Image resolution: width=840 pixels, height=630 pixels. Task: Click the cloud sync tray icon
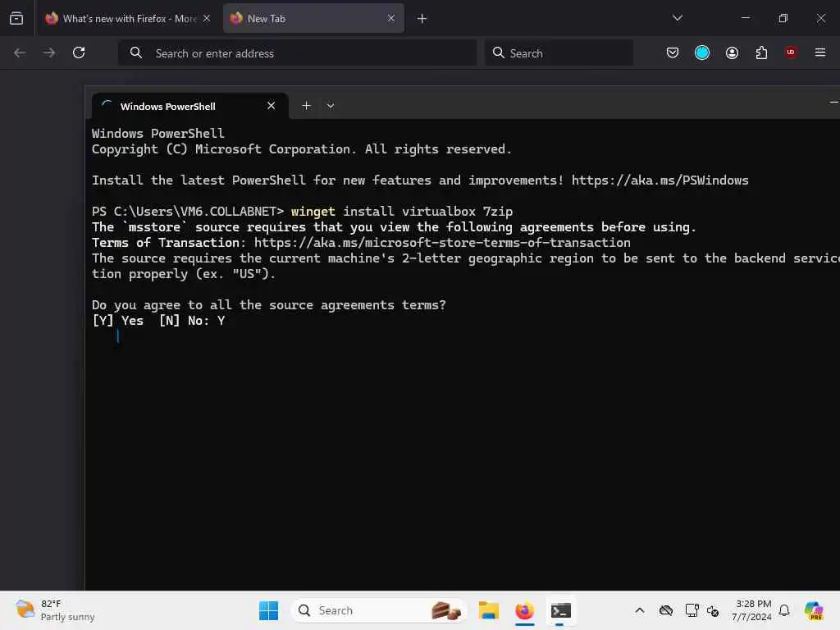666,610
